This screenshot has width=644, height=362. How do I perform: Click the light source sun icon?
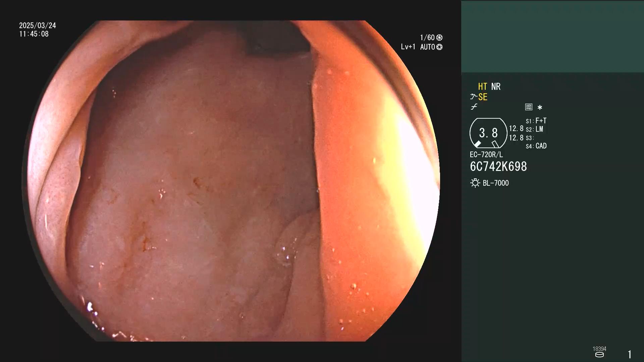(x=475, y=183)
